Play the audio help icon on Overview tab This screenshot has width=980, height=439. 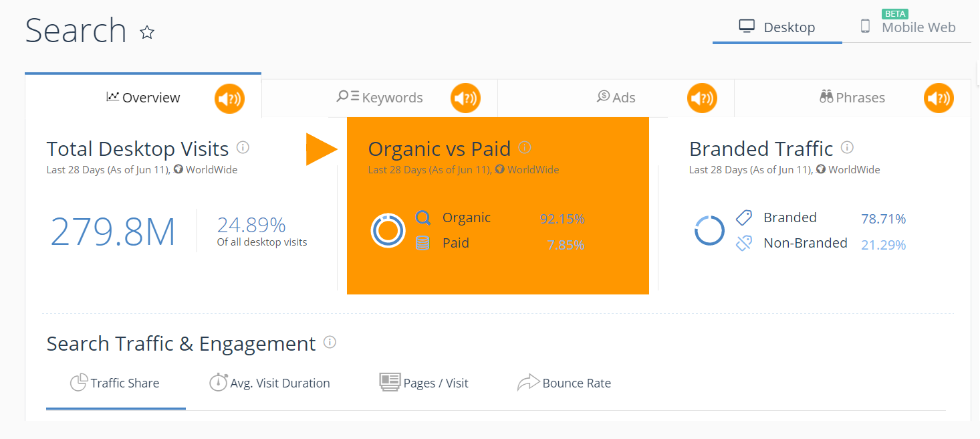click(229, 99)
